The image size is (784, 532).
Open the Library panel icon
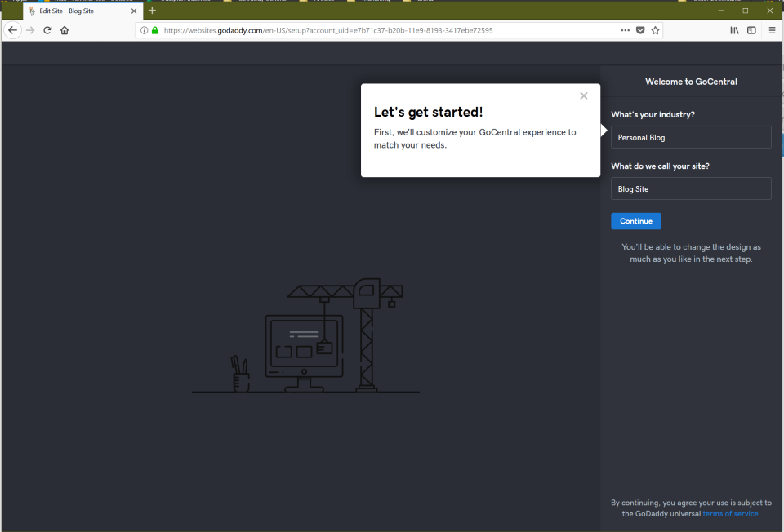click(x=734, y=29)
